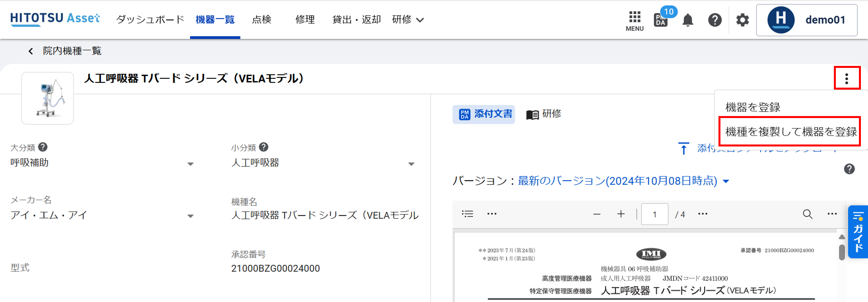This screenshot has width=868, height=302.
Task: Zoom in PDF with plus button
Action: [x=621, y=214]
